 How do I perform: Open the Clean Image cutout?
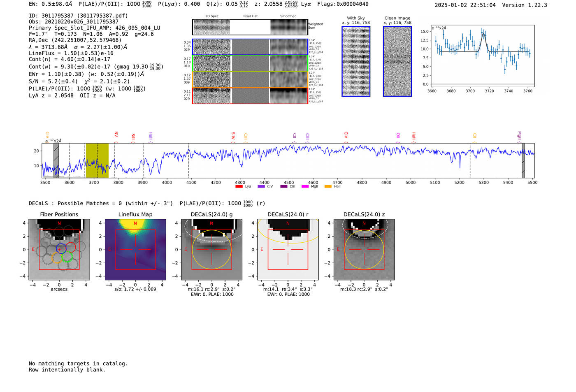pyautogui.click(x=397, y=61)
